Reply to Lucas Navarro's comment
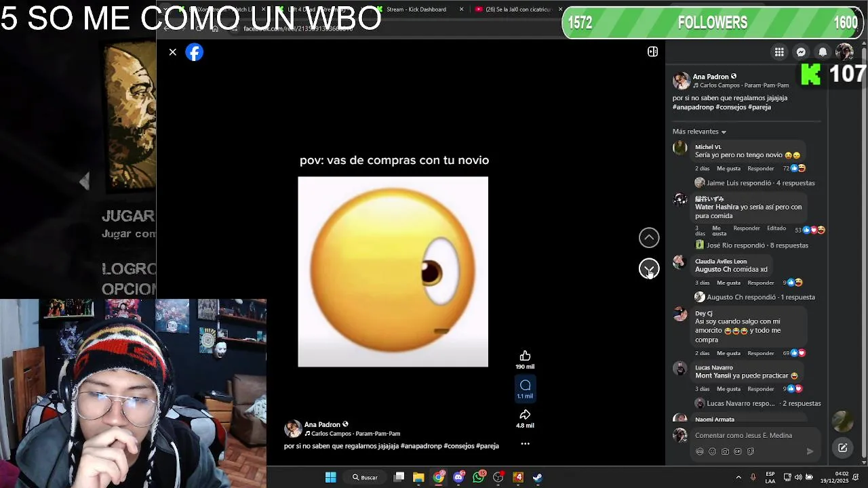 point(760,389)
